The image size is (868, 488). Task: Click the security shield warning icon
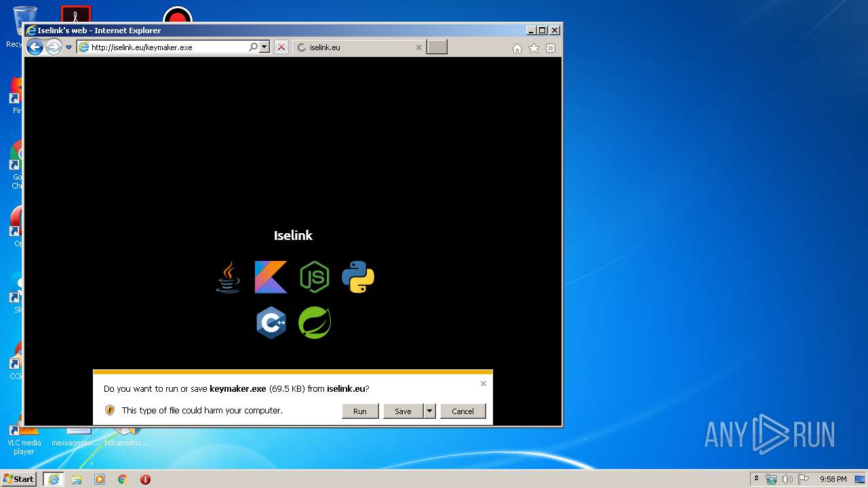tap(110, 410)
